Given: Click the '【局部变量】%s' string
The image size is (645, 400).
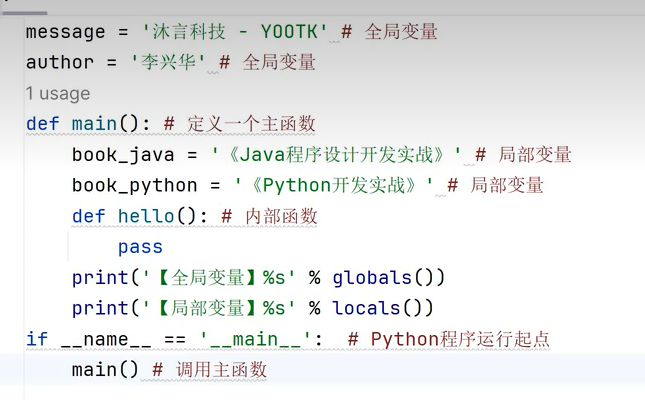Looking at the screenshot, I should [218, 308].
